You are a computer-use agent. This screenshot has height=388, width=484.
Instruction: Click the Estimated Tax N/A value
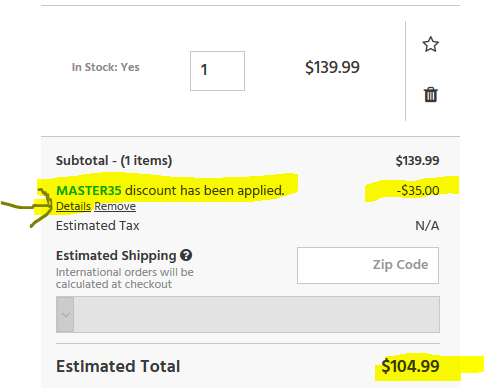point(427,226)
